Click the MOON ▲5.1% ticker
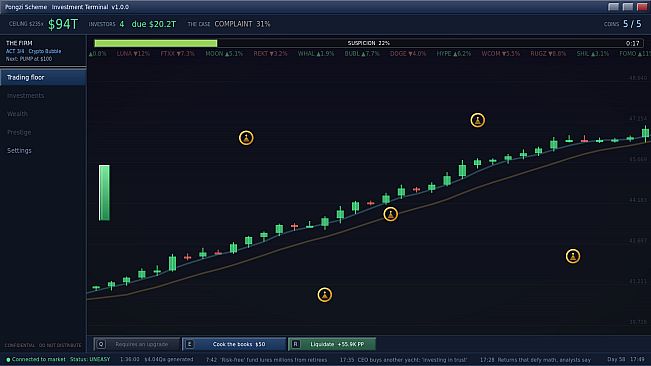This screenshot has height=366, width=651. point(224,54)
